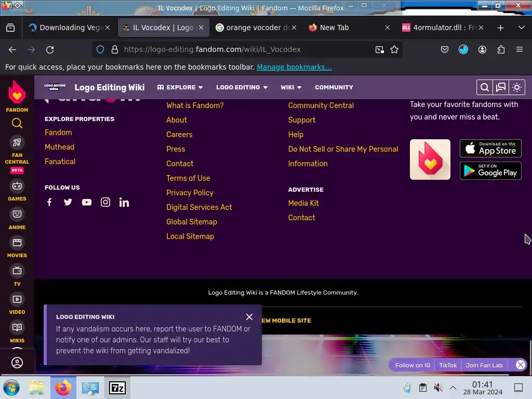Click the sidebar search magnifier icon

click(x=17, y=123)
